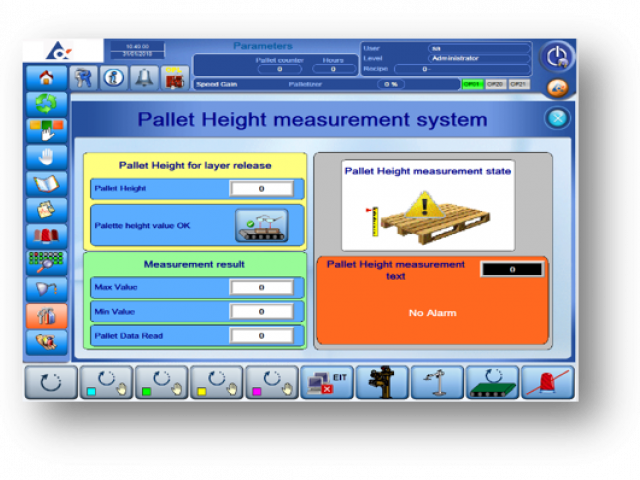Click the Pallet Data Read field
This screenshot has width=640, height=480.
261,335
